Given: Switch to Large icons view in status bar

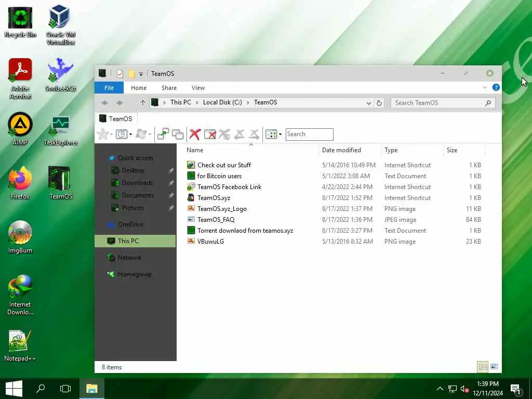Looking at the screenshot, I should 494,367.
